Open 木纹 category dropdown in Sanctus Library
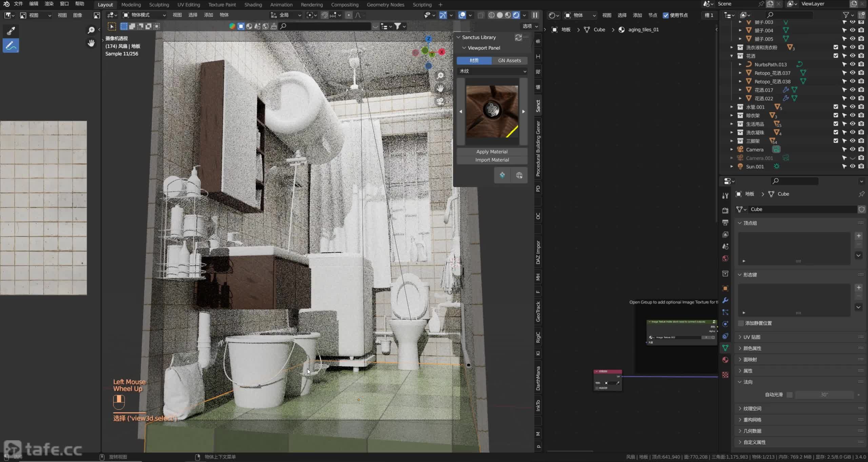Screen dimensions: 868x462 point(492,71)
